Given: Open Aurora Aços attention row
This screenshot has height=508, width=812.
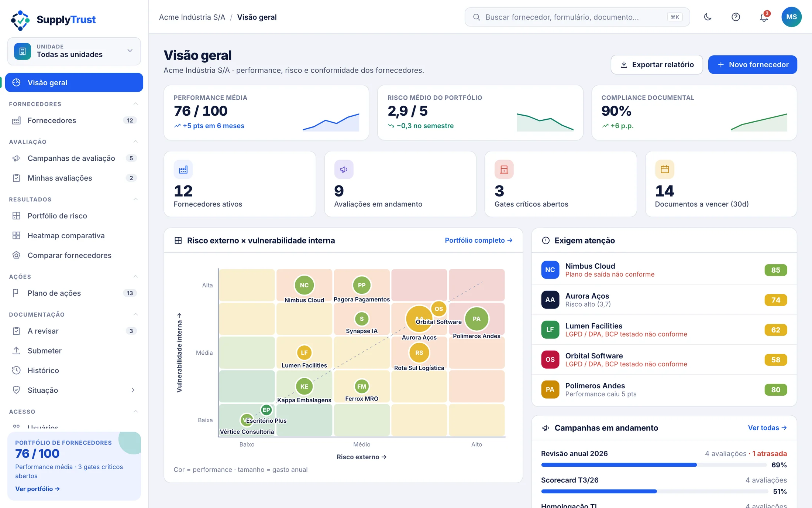Looking at the screenshot, I should tap(664, 300).
